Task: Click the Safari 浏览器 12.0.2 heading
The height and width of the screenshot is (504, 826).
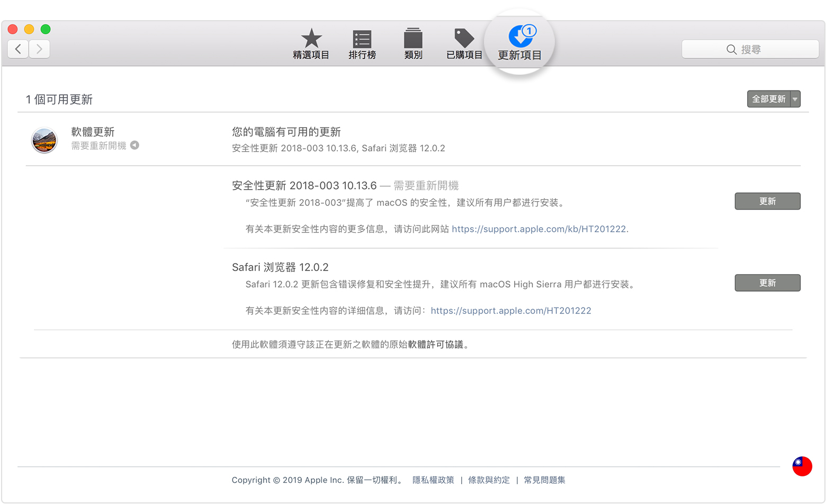Action: 280,267
